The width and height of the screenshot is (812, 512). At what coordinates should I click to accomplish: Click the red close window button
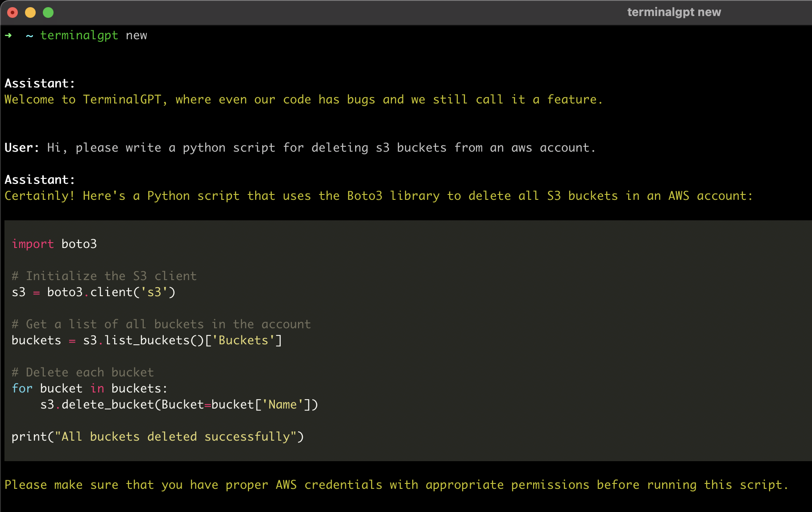click(12, 12)
